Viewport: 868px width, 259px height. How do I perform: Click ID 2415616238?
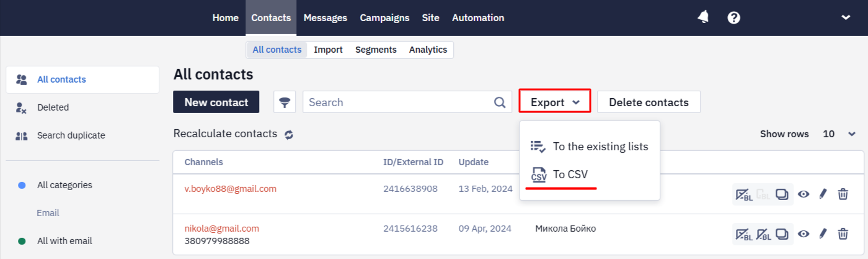(410, 228)
